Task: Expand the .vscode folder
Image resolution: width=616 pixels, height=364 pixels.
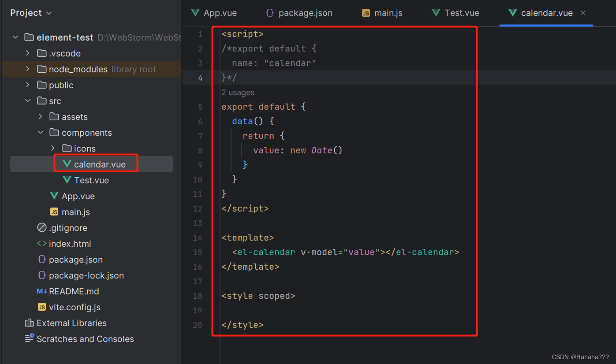Action: pyautogui.click(x=28, y=53)
